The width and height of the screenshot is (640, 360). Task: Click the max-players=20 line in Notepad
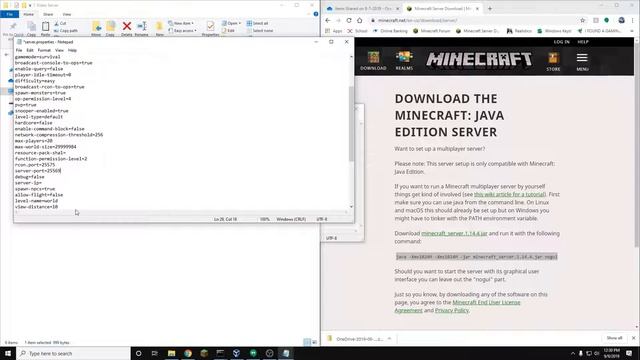pos(33,141)
